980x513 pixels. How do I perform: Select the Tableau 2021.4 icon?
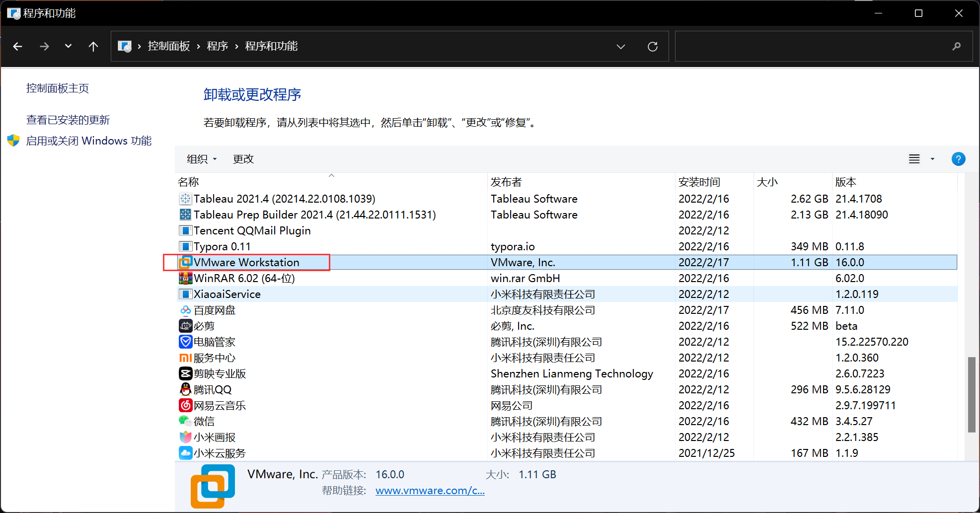185,198
